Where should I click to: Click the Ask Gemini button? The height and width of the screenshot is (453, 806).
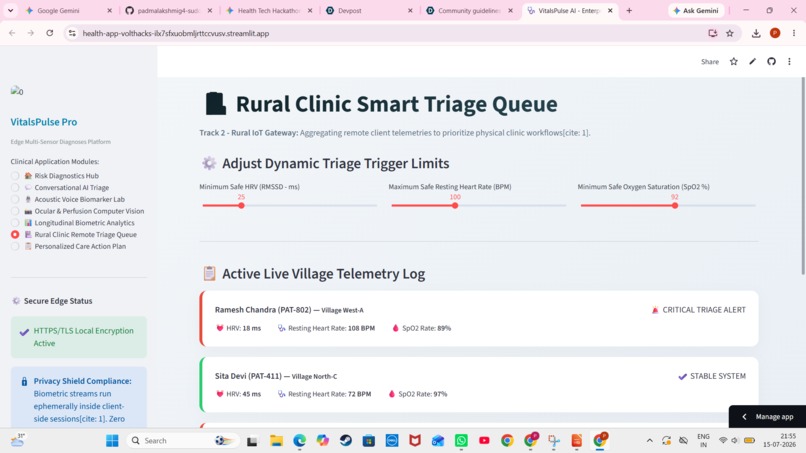(x=696, y=10)
